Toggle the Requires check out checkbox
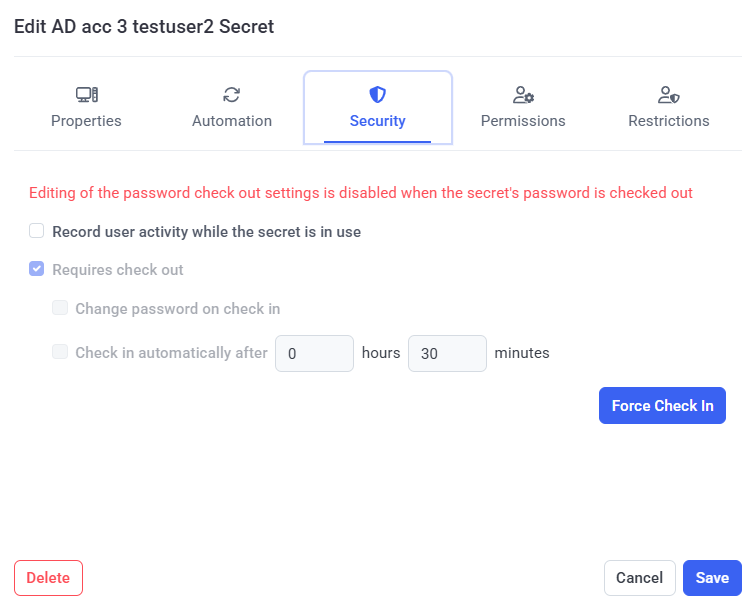The width and height of the screenshot is (755, 607). [37, 269]
